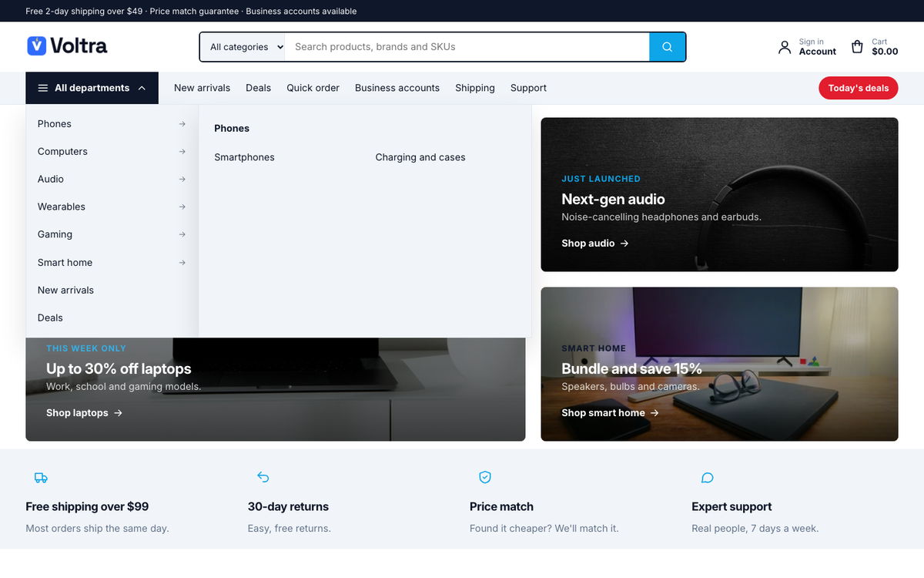Open Phones in the departments list
Screen dimensions: 924x578
(x=112, y=124)
